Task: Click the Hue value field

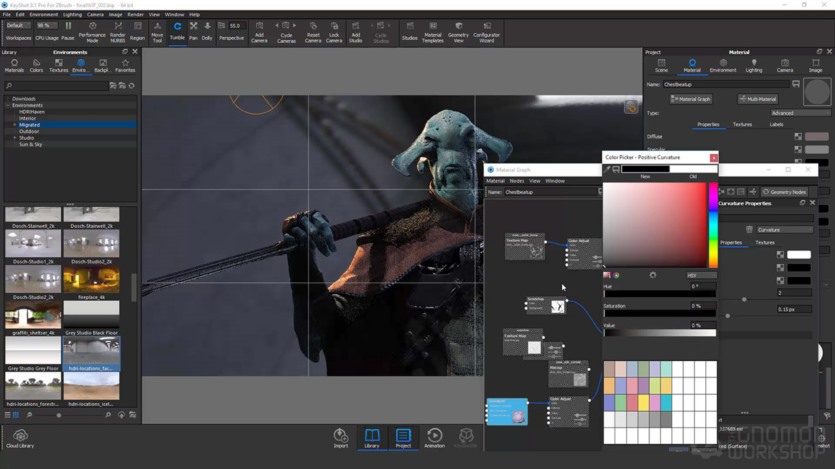Action: [x=702, y=286]
